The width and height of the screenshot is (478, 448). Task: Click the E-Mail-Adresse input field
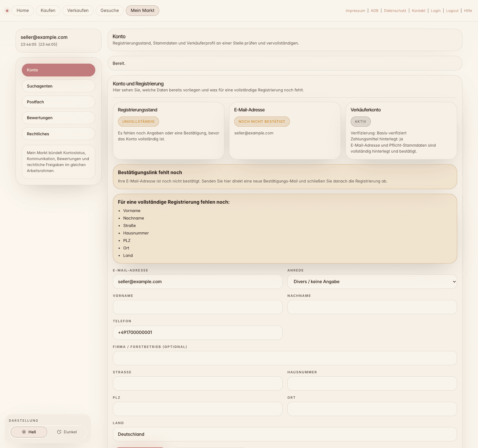tap(197, 282)
